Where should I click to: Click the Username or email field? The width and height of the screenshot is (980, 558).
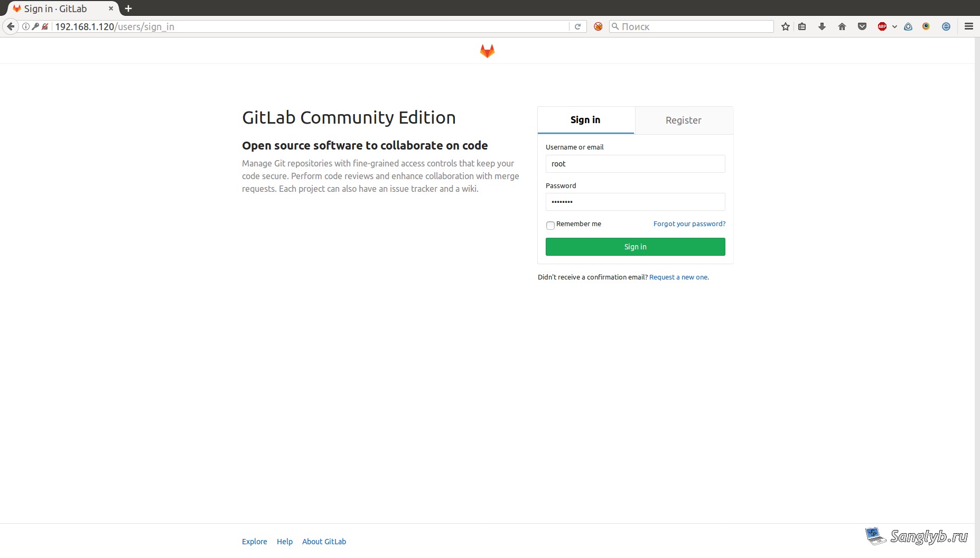click(x=635, y=164)
